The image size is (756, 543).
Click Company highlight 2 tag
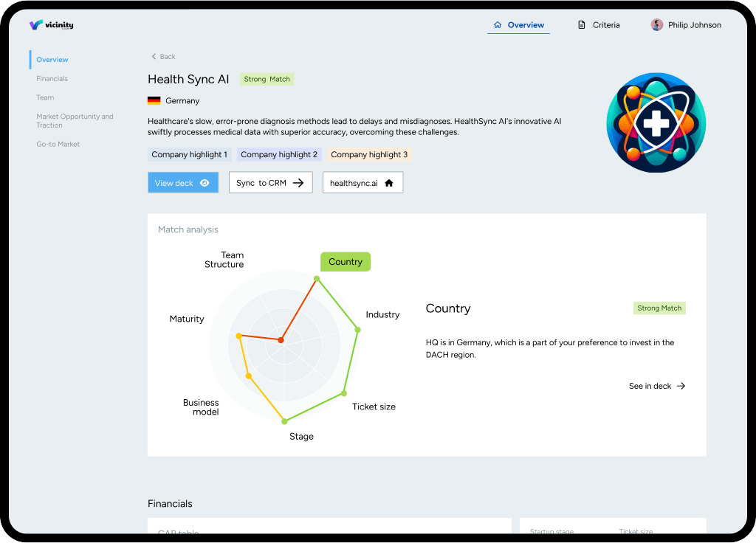pyautogui.click(x=279, y=155)
